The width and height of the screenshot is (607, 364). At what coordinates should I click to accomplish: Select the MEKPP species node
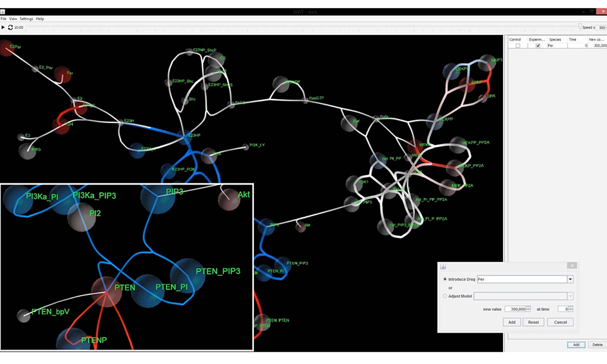pos(435,122)
